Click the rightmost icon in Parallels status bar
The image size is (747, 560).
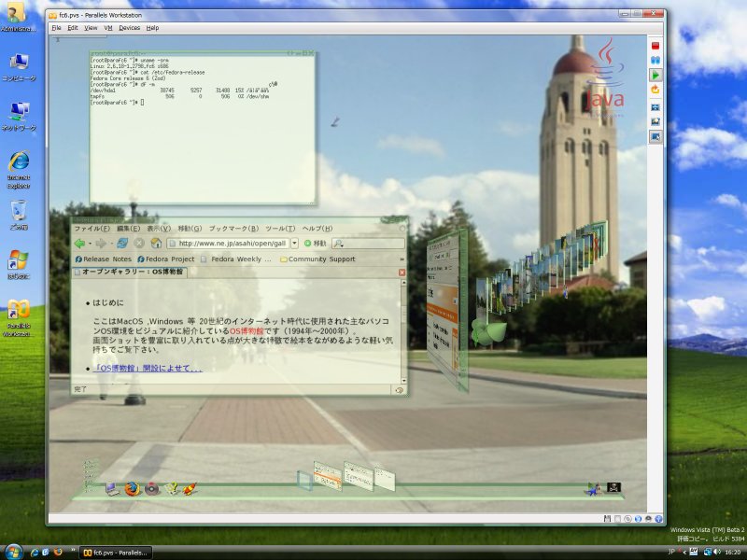658,519
